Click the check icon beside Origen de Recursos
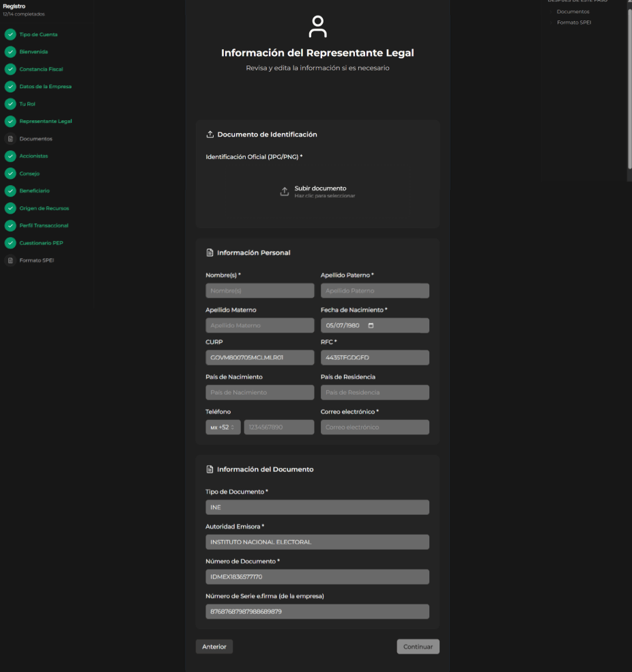This screenshot has height=672, width=632. pos(10,208)
